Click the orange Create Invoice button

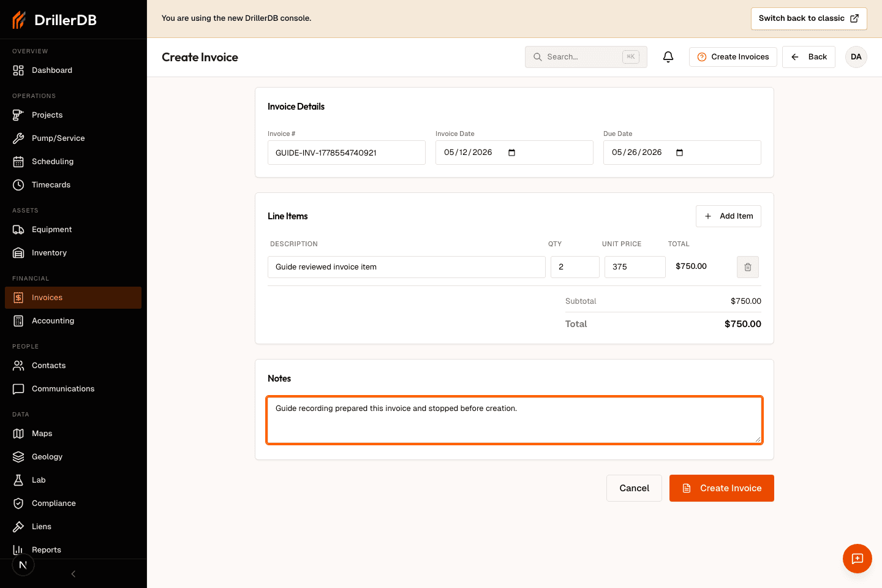pos(722,488)
